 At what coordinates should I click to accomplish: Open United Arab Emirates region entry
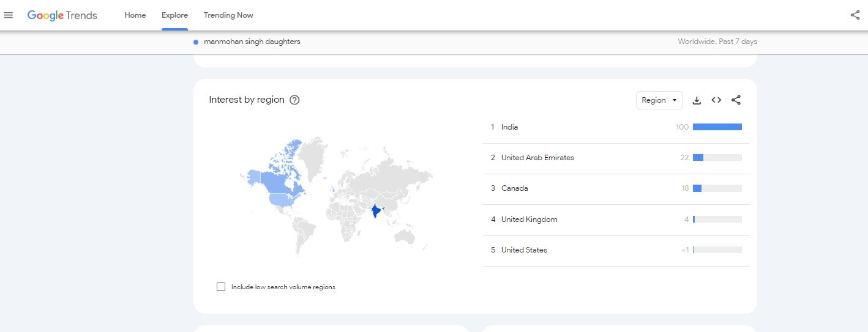point(537,158)
